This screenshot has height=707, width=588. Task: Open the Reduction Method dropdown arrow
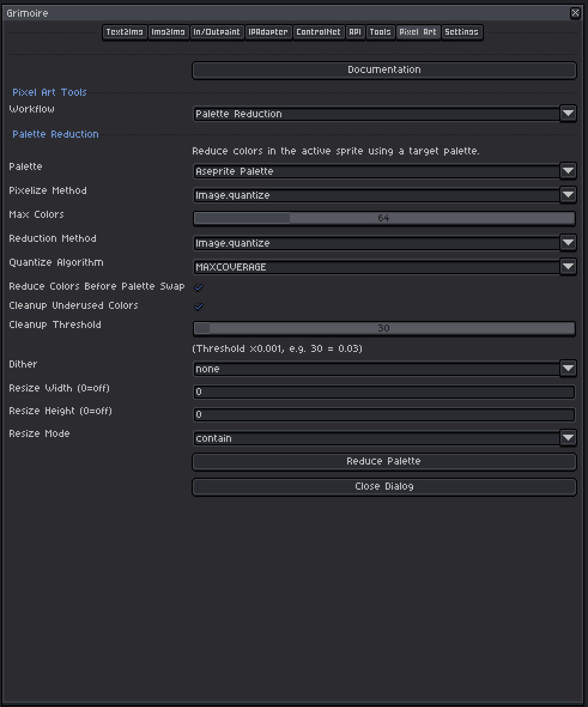point(568,242)
